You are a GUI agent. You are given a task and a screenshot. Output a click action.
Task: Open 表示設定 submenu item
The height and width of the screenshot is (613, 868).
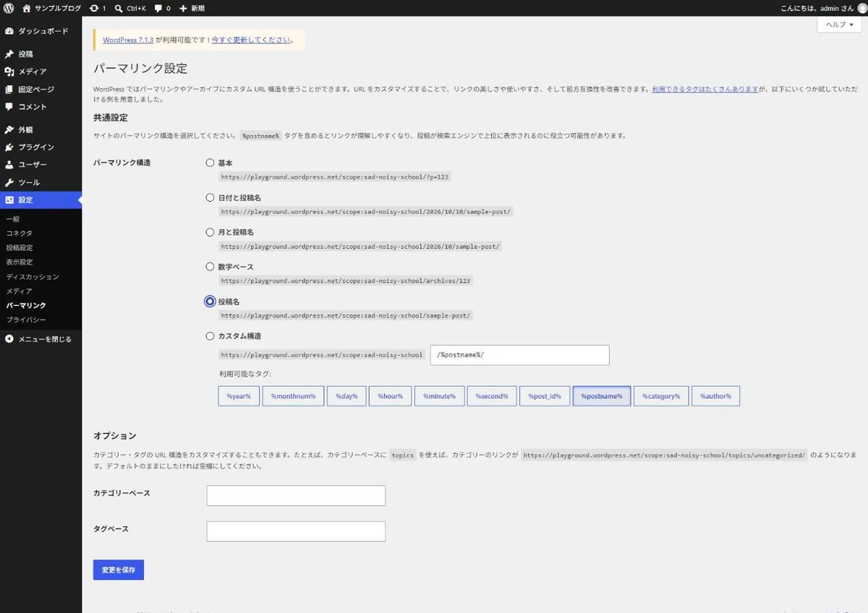20,262
